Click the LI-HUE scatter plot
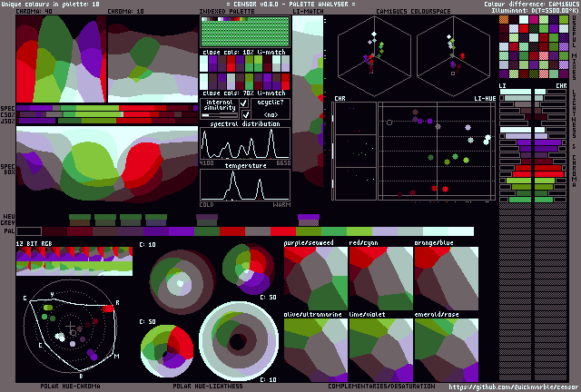This screenshot has width=581, height=392. (437, 152)
